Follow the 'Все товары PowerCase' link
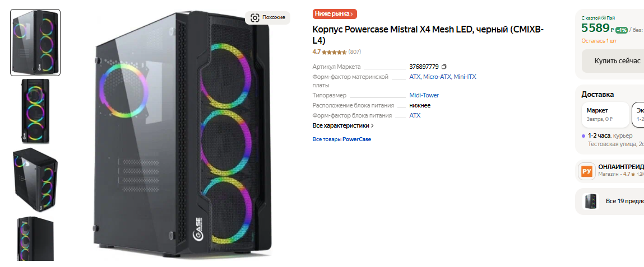This screenshot has height=267, width=644. (x=342, y=139)
